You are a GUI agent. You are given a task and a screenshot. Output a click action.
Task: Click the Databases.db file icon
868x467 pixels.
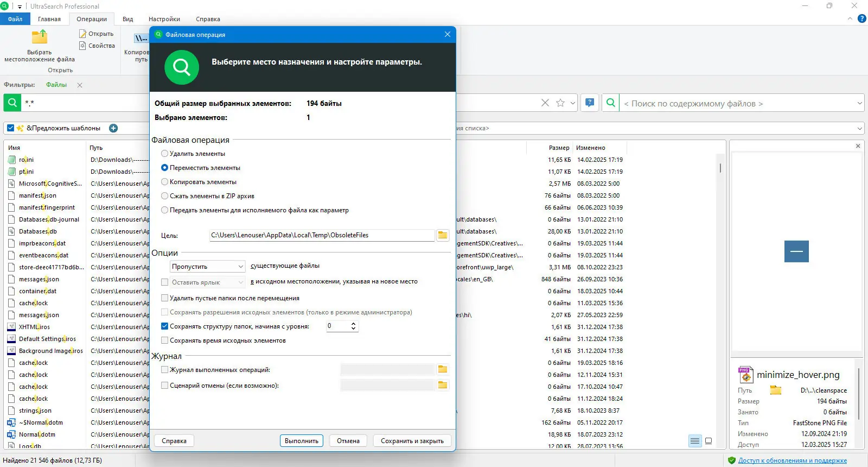click(12, 231)
